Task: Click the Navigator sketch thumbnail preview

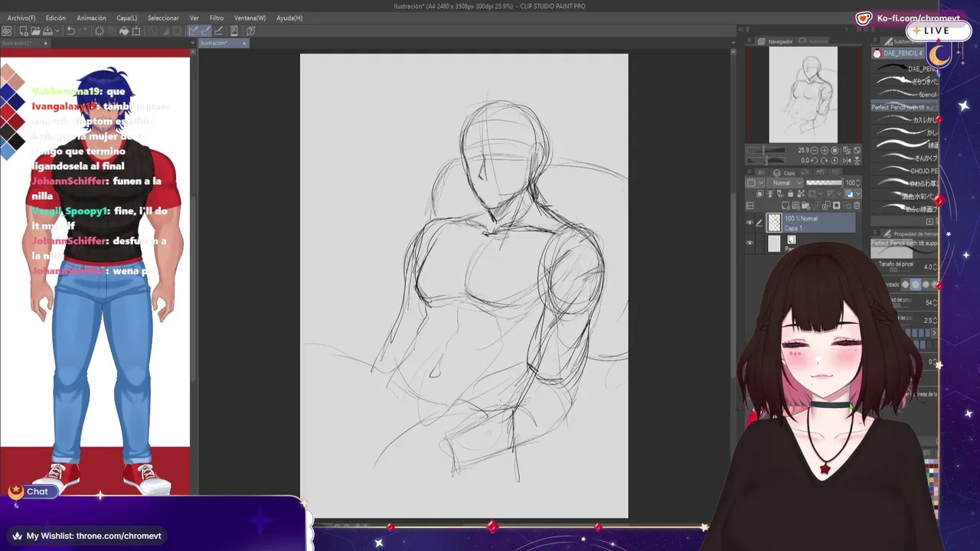Action: 803,95
